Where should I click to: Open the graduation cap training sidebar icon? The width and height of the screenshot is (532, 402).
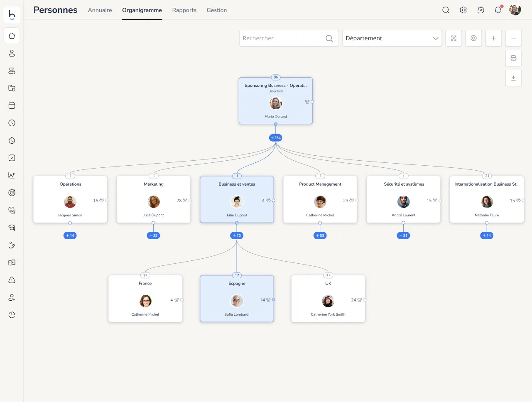click(12, 228)
